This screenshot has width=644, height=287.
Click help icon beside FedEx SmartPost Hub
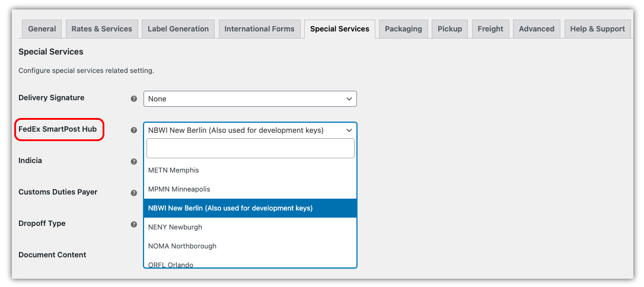click(134, 130)
